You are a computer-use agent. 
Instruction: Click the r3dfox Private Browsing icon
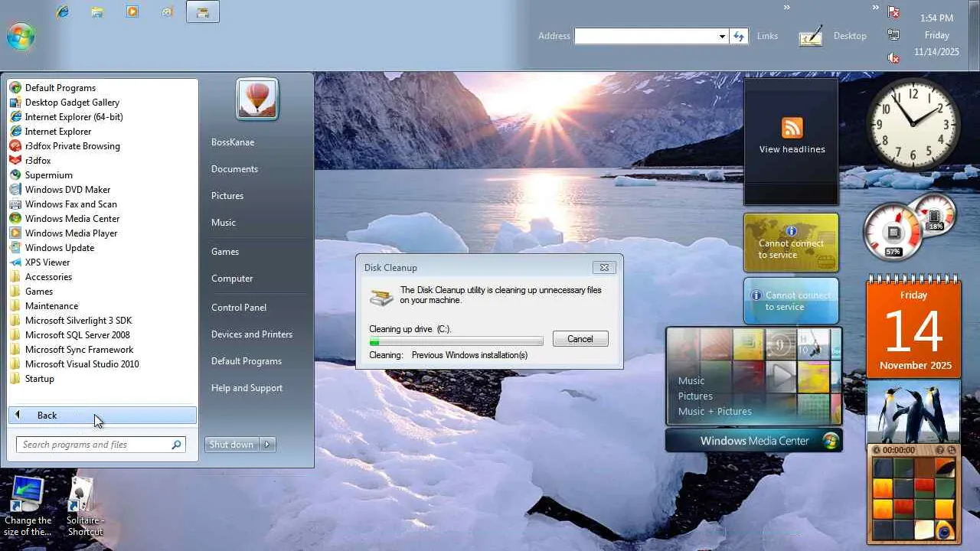(15, 146)
